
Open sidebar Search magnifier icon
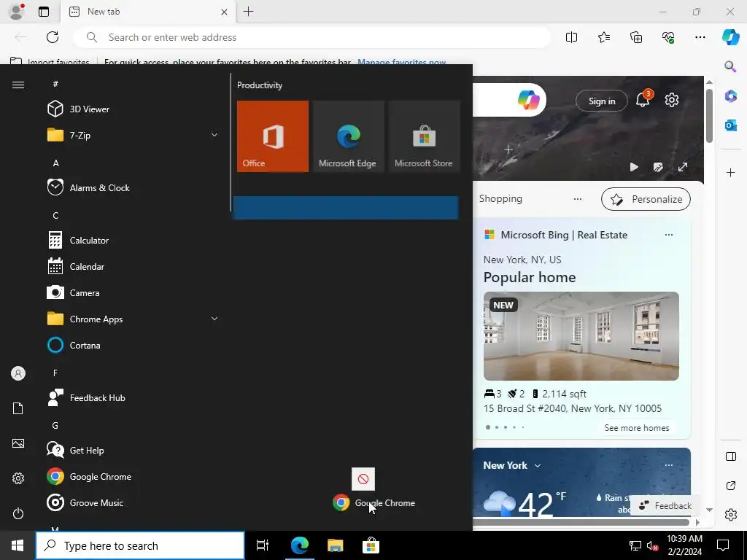[x=730, y=66]
